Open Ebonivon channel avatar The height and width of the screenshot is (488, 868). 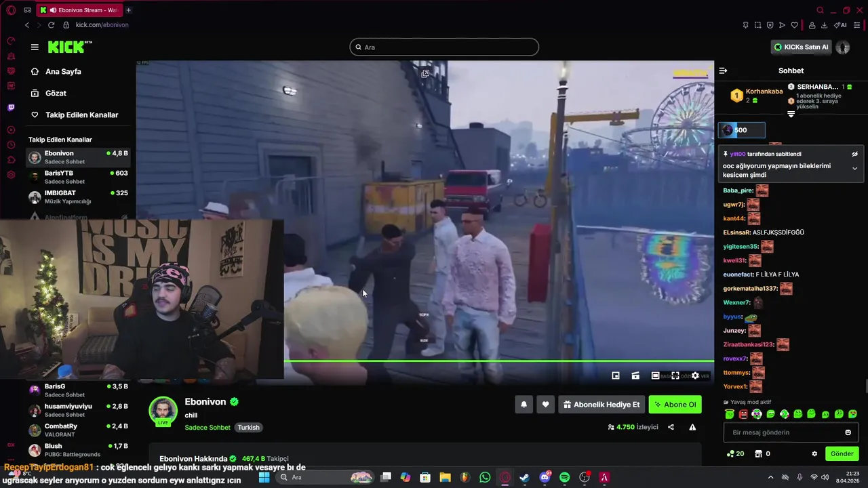click(x=163, y=410)
